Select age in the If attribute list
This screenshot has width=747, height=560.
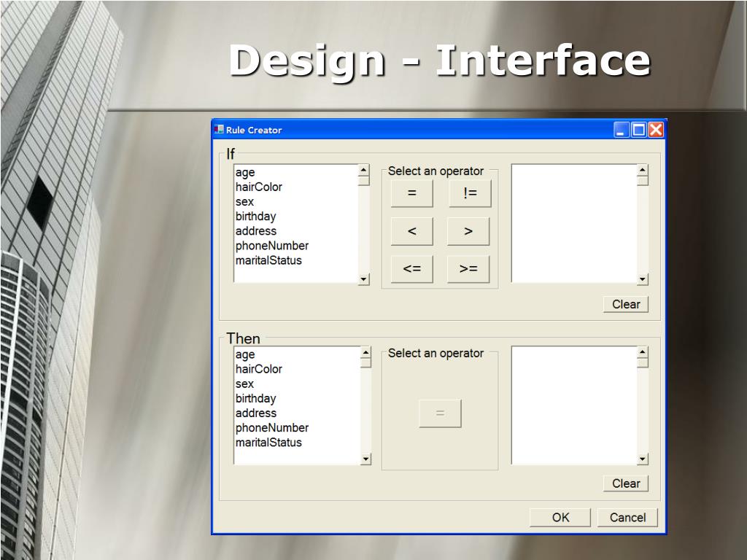pyautogui.click(x=245, y=172)
